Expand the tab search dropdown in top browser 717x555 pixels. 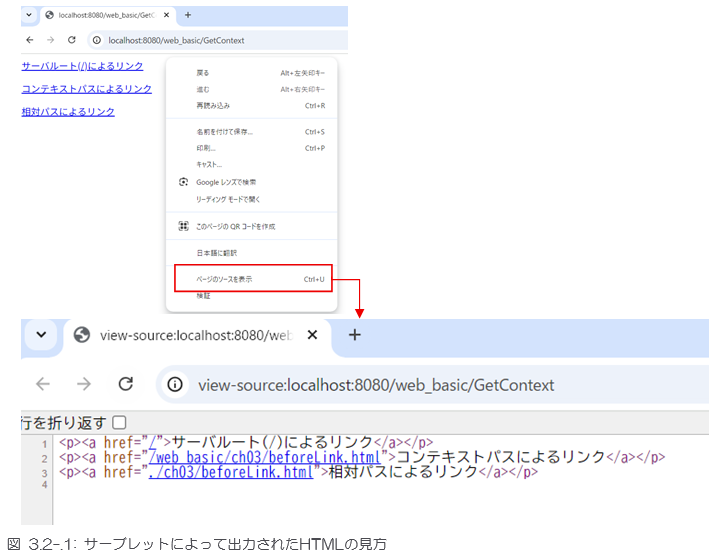tap(28, 15)
